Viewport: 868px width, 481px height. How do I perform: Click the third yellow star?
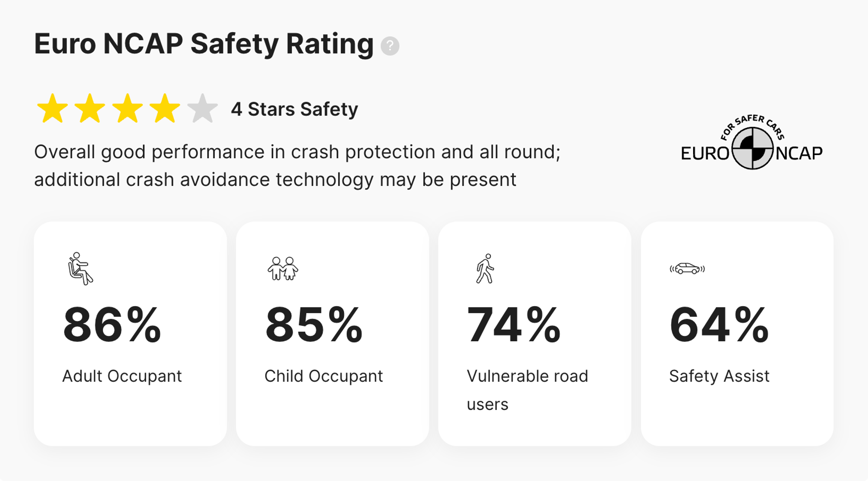127,108
